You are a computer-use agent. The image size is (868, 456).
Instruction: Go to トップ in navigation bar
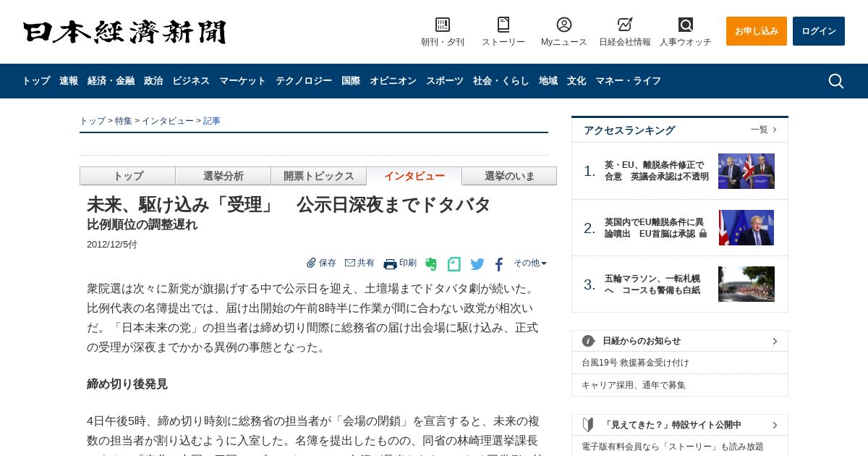pos(36,81)
